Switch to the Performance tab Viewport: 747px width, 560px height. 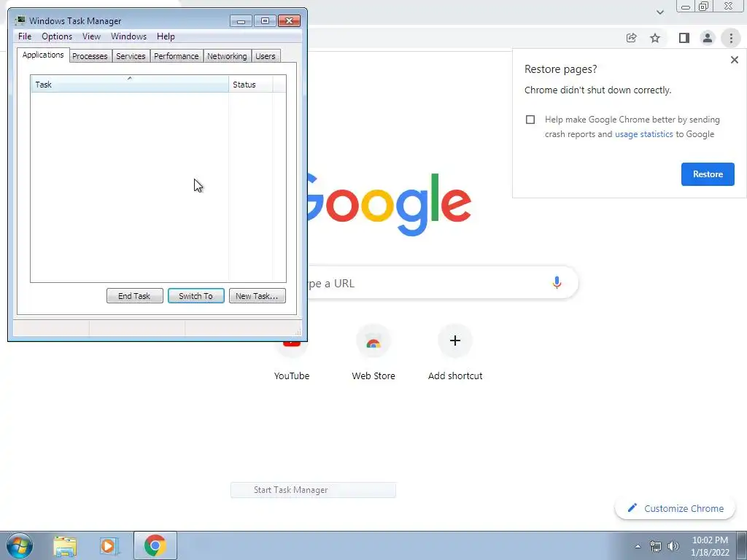pos(177,56)
